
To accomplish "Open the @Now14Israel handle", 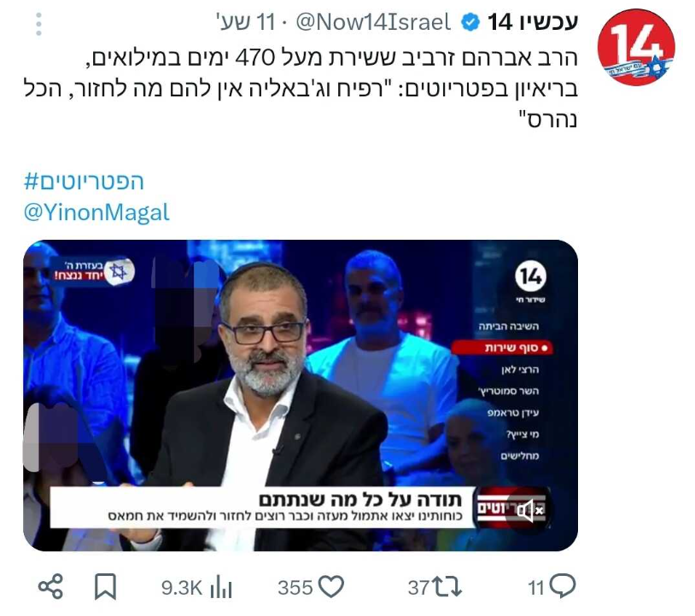I will [x=373, y=22].
